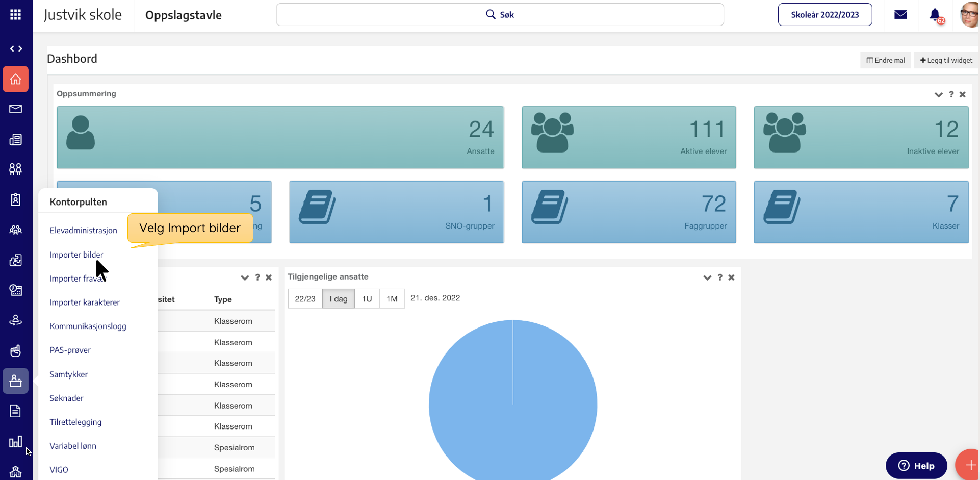
Task: Open the team of three icon in sidebar
Action: pos(16,230)
